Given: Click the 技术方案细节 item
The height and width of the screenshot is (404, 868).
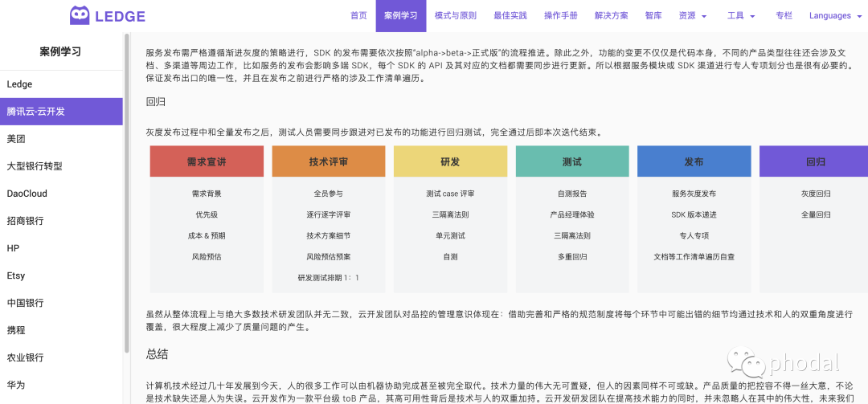Looking at the screenshot, I should (x=328, y=236).
